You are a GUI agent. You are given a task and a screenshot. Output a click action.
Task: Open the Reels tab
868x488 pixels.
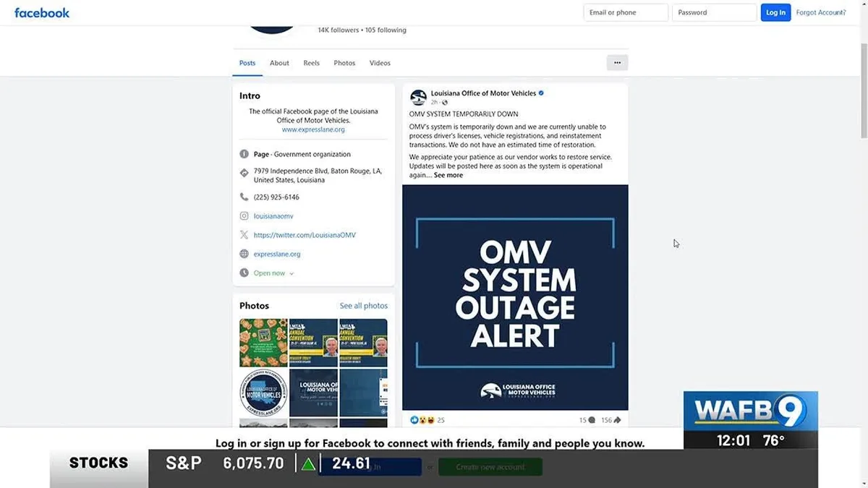click(311, 63)
